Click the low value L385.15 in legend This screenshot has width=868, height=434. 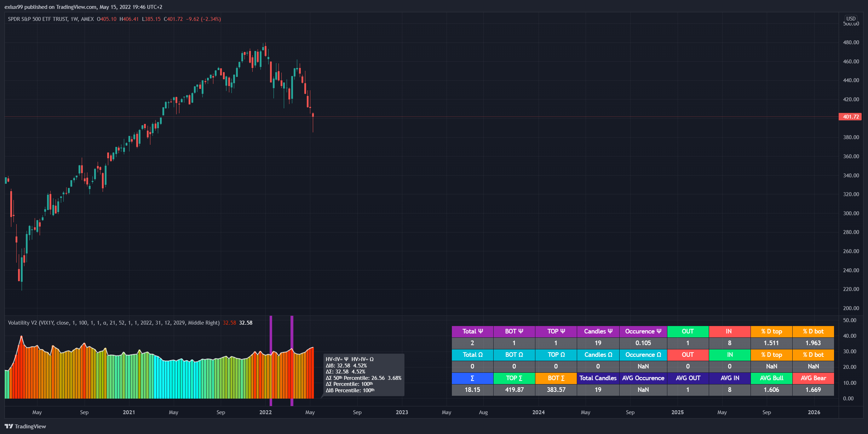click(x=151, y=19)
